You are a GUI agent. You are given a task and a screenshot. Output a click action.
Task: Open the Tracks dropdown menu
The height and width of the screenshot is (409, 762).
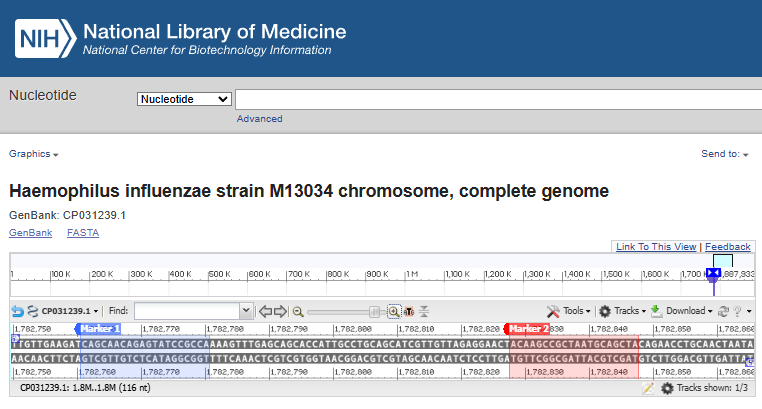[x=623, y=311]
